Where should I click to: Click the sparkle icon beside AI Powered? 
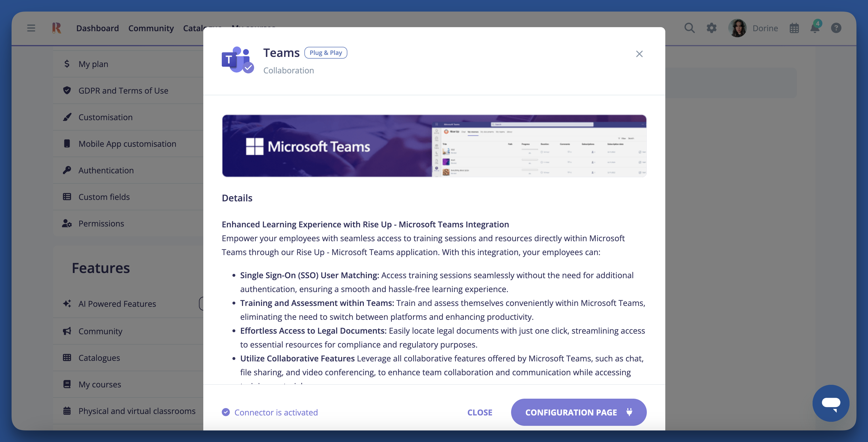67,303
